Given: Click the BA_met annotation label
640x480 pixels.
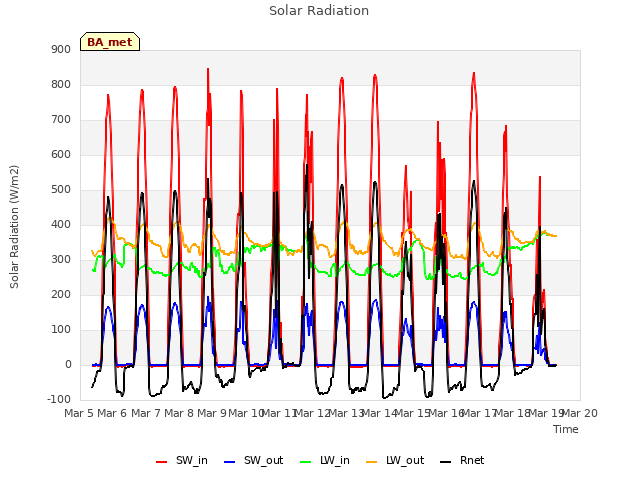Looking at the screenshot, I should 110,42.
